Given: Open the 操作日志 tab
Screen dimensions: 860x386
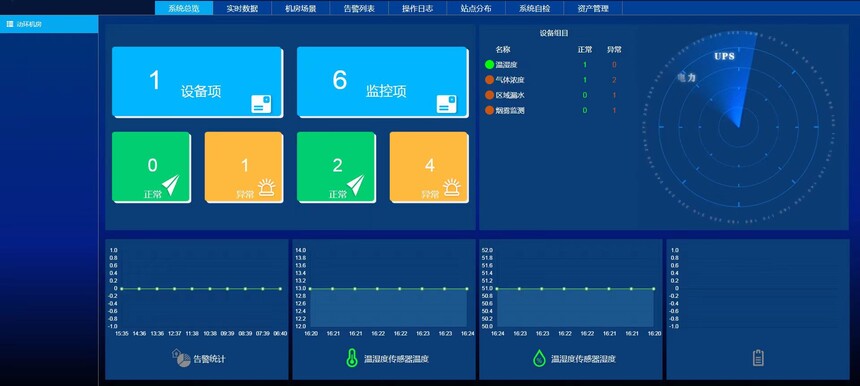Looking at the screenshot, I should (417, 8).
